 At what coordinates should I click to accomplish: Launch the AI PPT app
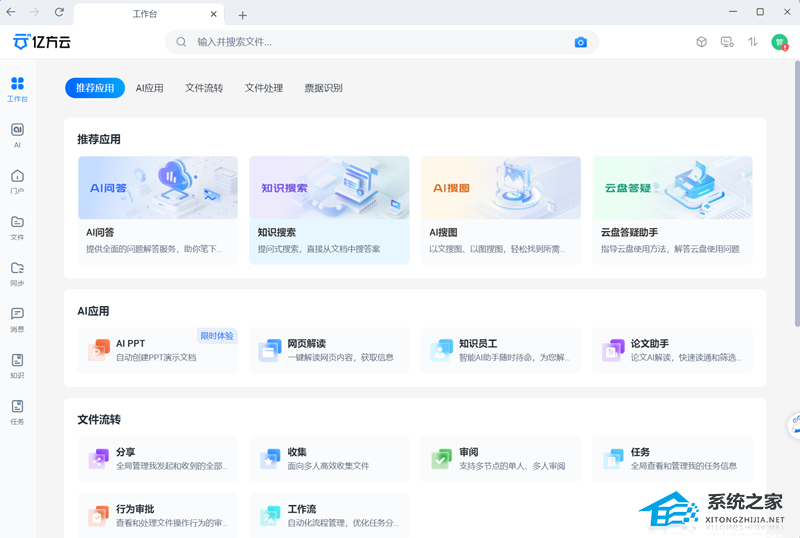point(158,350)
